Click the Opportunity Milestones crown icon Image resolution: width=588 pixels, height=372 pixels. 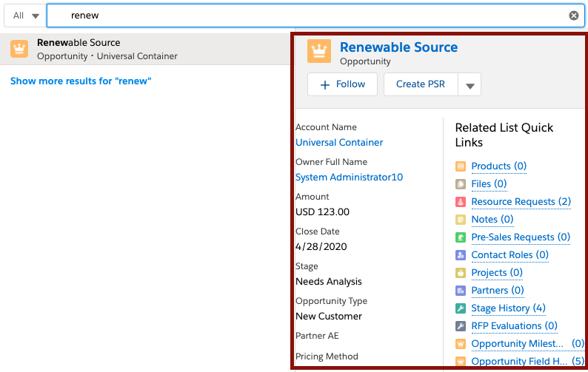click(461, 344)
